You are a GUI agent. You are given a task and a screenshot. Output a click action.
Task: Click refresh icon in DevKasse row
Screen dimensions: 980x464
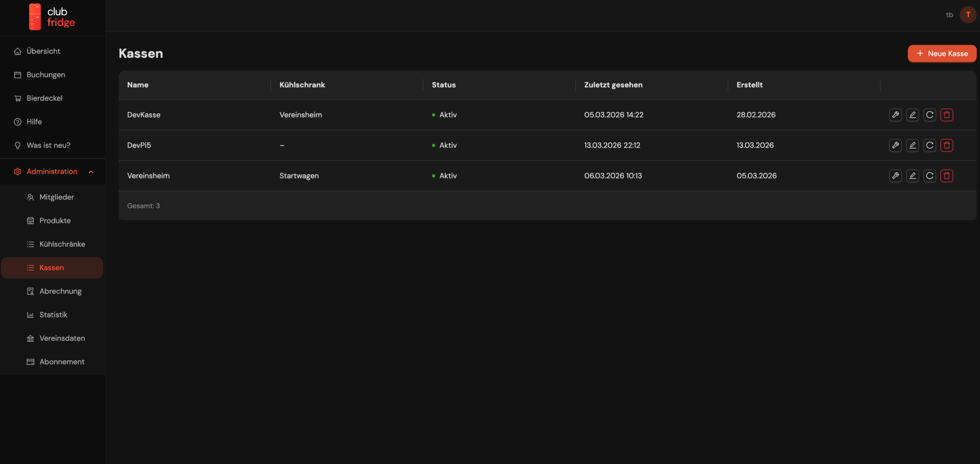tap(929, 115)
